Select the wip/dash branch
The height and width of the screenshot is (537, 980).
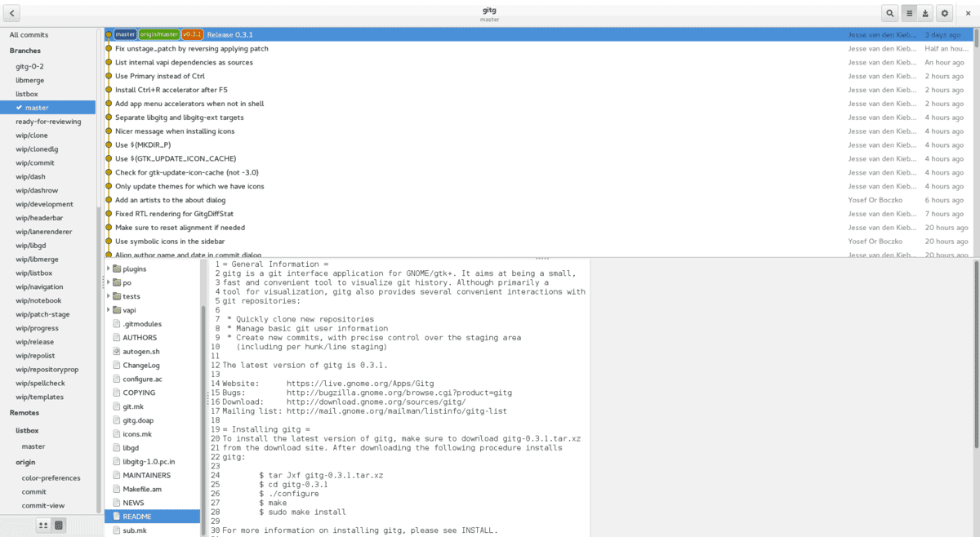47,176
